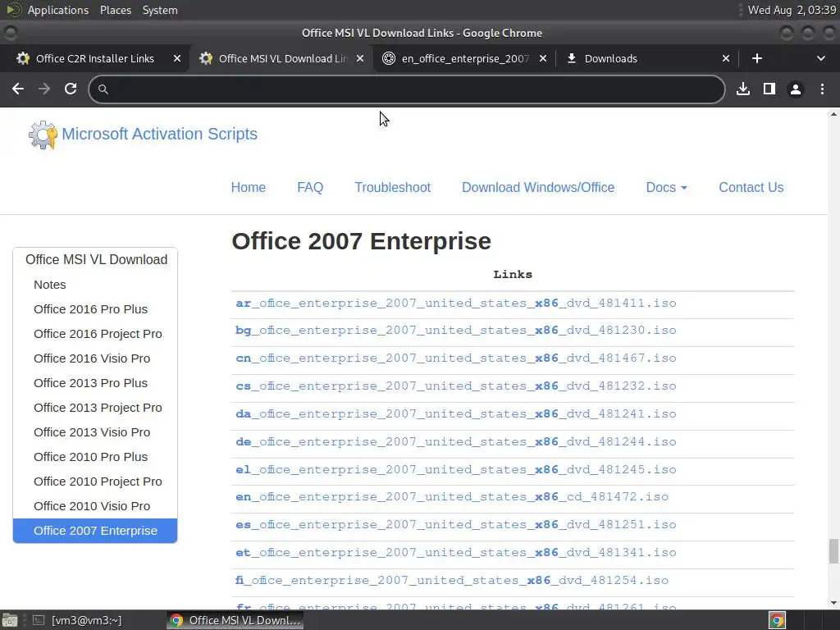Jump to Office 2010 Pro Plus section

click(90, 457)
